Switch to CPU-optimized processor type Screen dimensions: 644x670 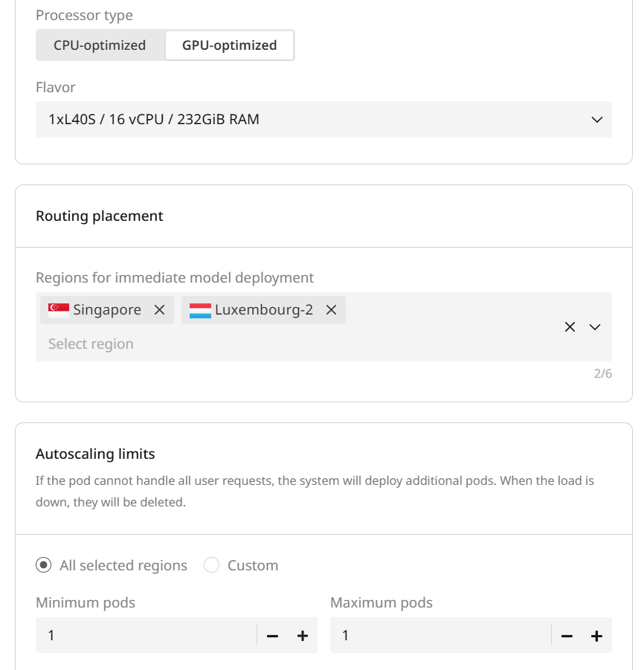pyautogui.click(x=100, y=45)
